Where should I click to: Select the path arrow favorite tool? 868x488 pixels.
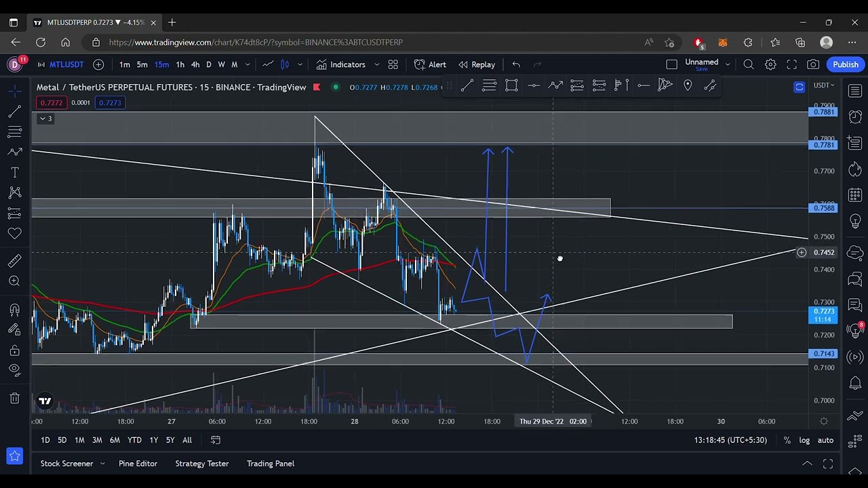click(555, 85)
